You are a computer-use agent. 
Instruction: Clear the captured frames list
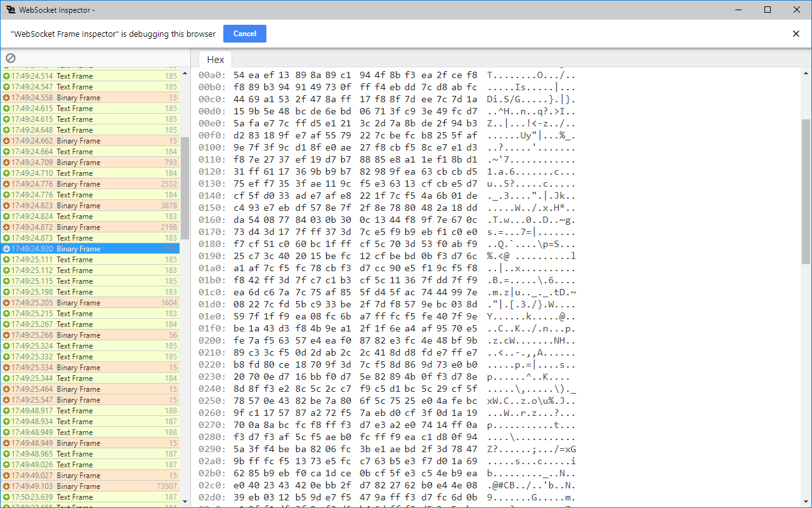pyautogui.click(x=10, y=58)
